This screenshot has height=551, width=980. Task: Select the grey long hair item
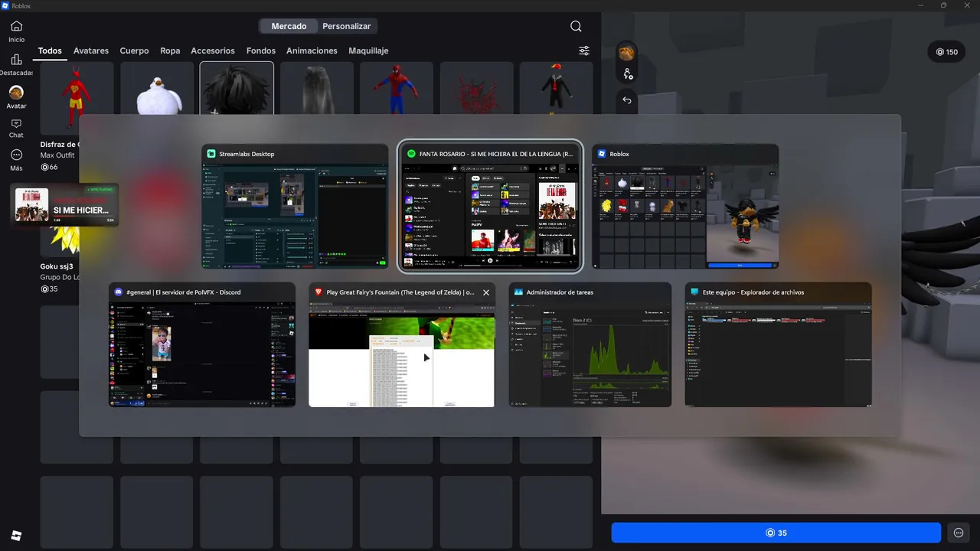[316, 88]
